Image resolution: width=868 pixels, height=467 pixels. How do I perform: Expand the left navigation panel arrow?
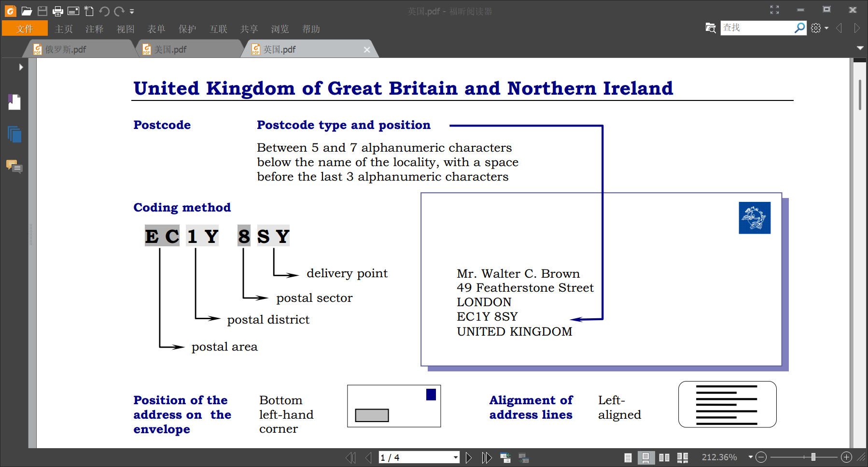21,67
